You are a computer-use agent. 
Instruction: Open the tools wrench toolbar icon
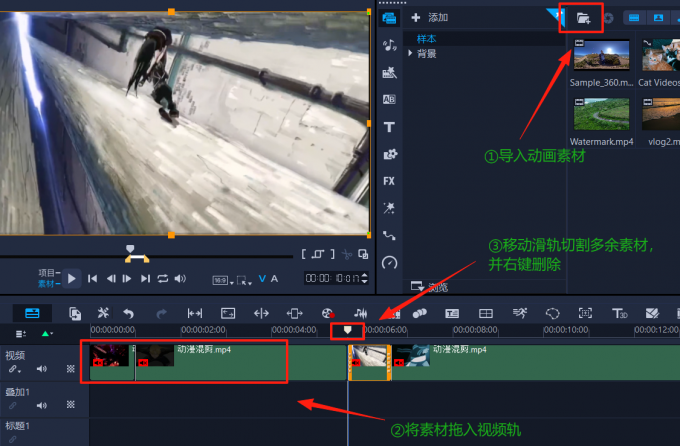(x=103, y=313)
